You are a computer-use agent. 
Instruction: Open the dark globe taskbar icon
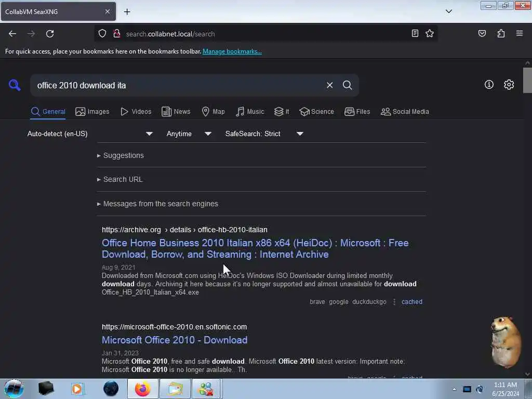pyautogui.click(x=111, y=389)
